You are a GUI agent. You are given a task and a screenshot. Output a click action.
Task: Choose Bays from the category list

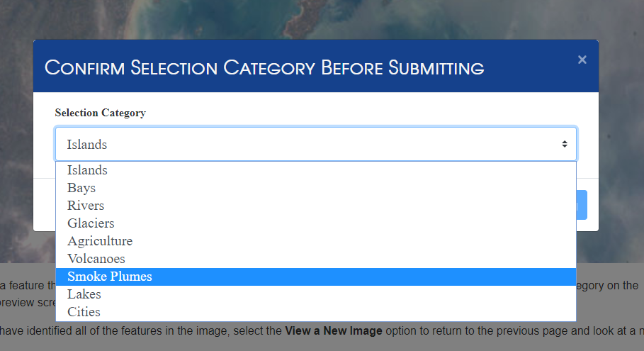pos(81,188)
